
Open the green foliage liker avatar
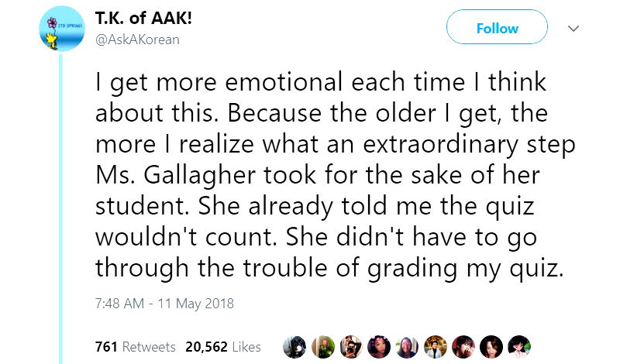tap(324, 346)
